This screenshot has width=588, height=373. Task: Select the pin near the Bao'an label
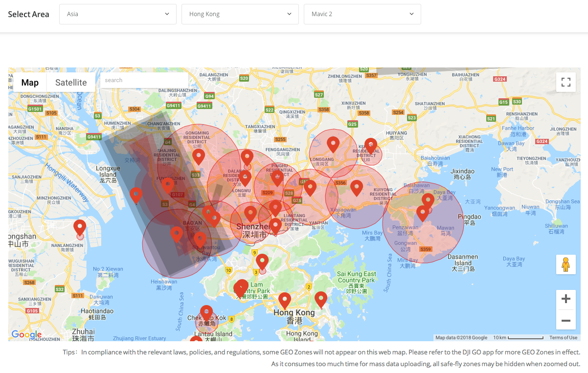tap(177, 235)
